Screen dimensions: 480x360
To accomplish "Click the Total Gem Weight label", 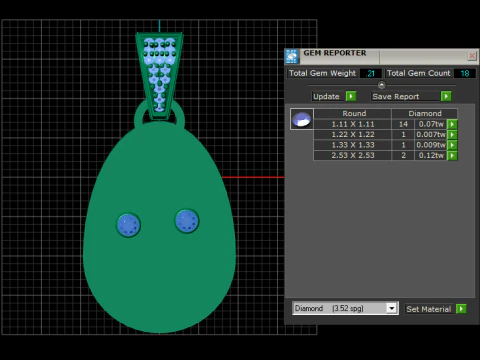I will point(322,73).
